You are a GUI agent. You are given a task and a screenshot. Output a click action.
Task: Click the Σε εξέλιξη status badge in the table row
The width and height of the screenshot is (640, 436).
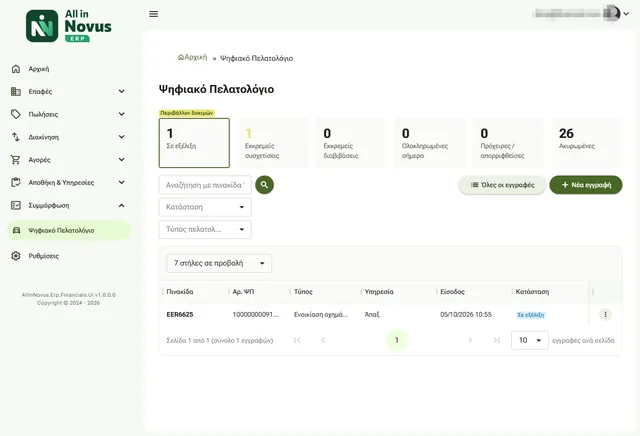click(530, 315)
